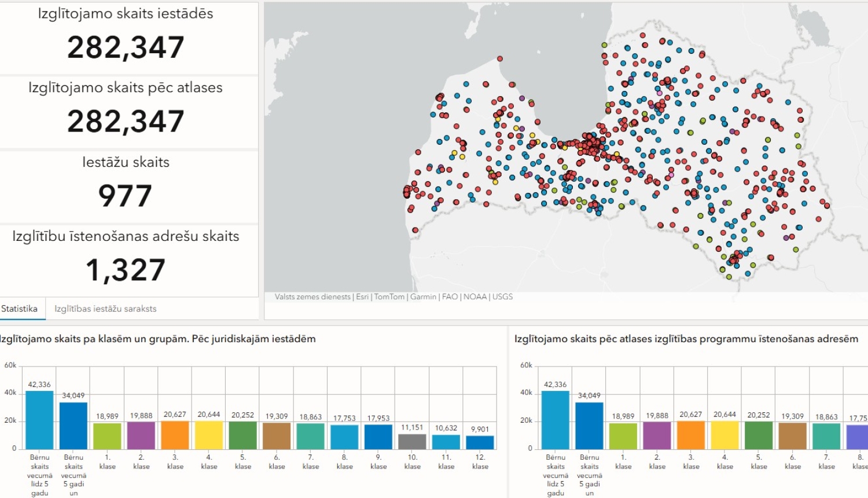Screen dimensions: 868x498
Task: Select the 12. klase bar showing 9,901
Action: (x=480, y=442)
